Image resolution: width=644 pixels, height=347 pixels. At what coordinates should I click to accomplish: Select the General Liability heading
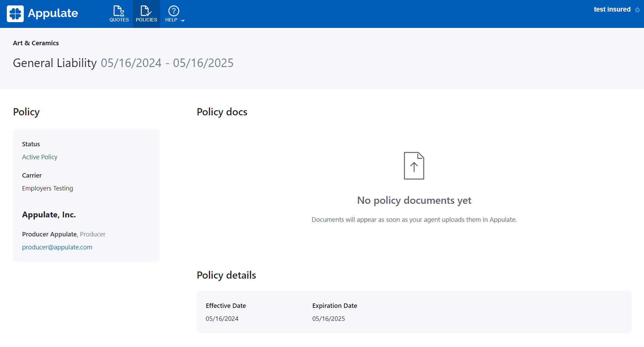tap(55, 63)
